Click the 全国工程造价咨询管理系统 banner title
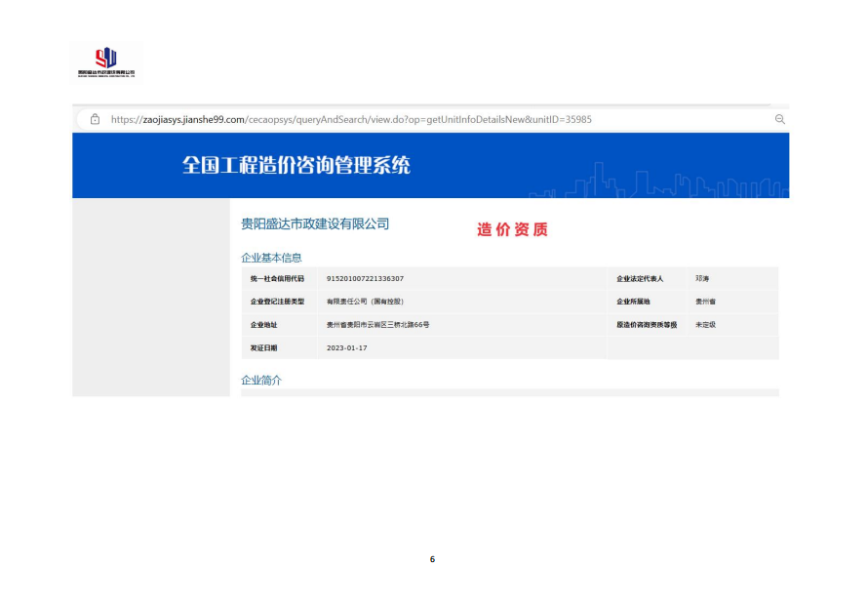 296,165
